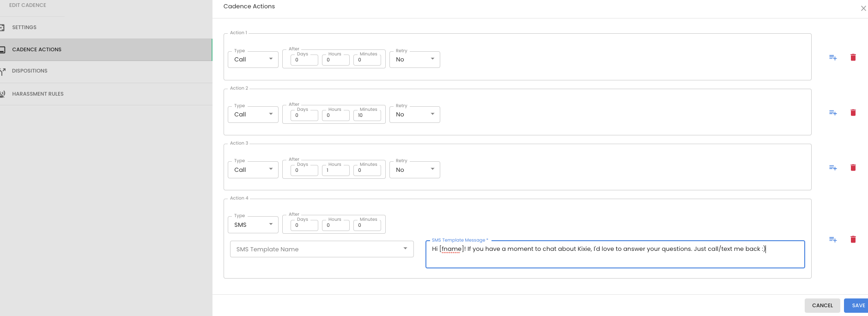868x316 pixels.
Task: Click the Harassment Rules sidebar icon
Action: tap(2, 94)
